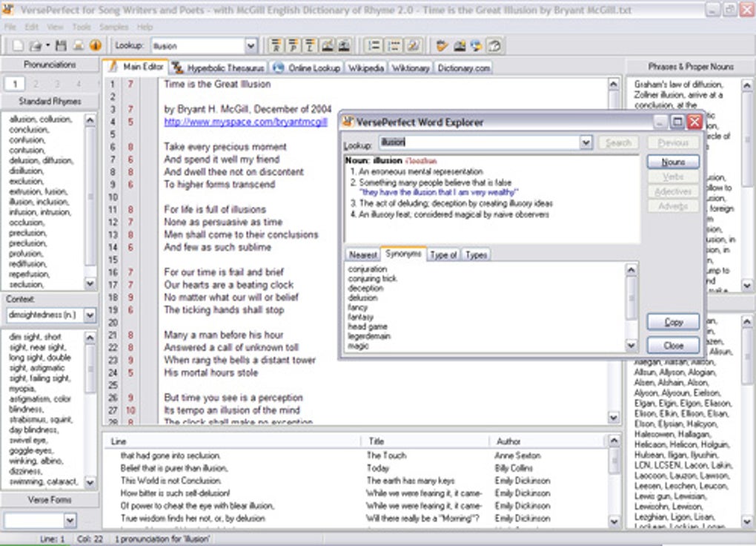Switch to the Dictionary.com tab
The image size is (756, 546).
463,68
